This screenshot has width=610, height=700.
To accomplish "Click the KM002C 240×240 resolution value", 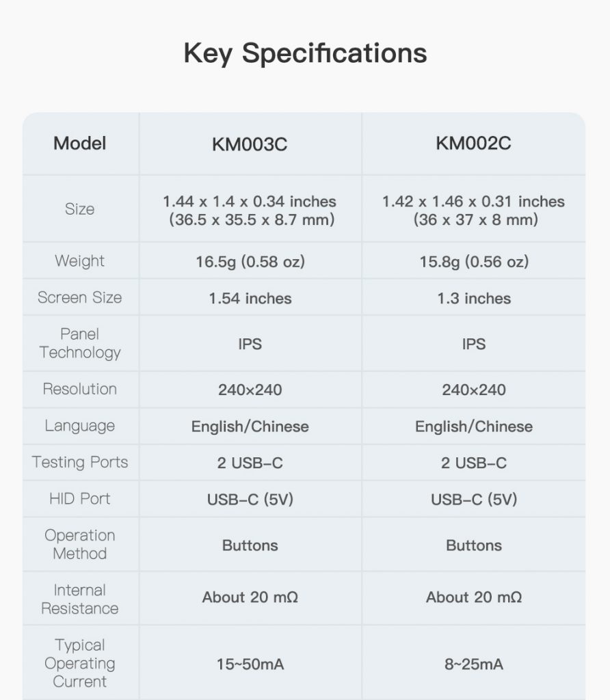I will (x=473, y=390).
